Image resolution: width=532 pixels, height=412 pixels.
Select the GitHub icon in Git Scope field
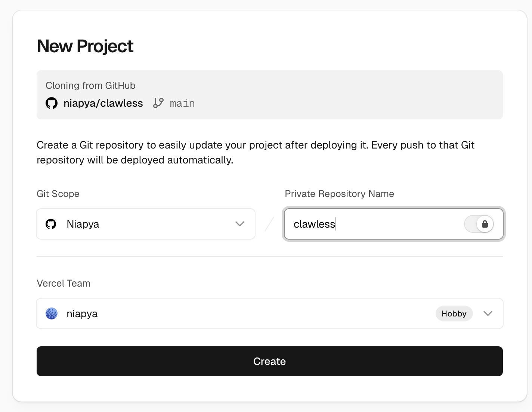[x=51, y=224]
